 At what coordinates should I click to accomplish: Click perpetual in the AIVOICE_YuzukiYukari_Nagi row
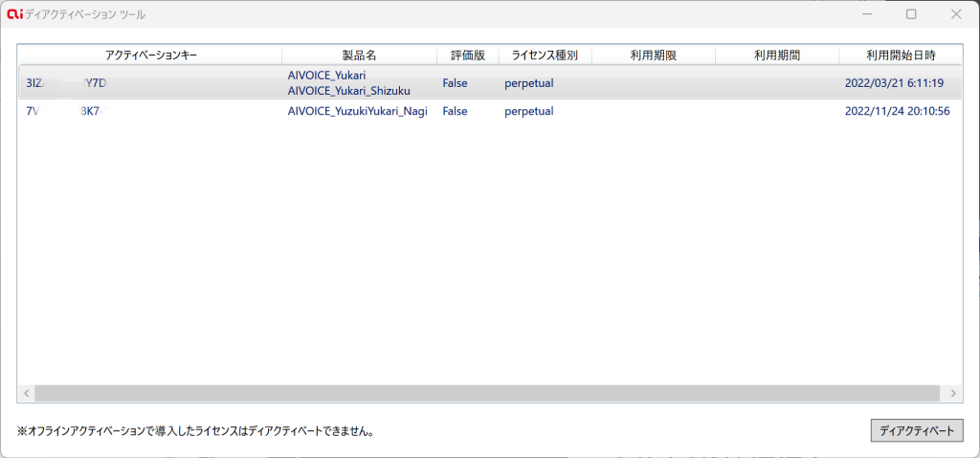point(528,112)
